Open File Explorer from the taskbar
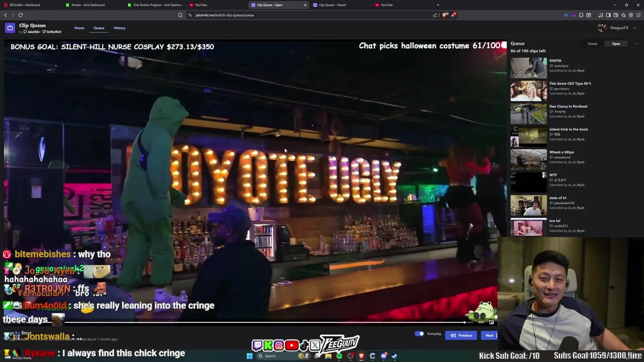Screen dimensions: 644x362 (x=328, y=356)
